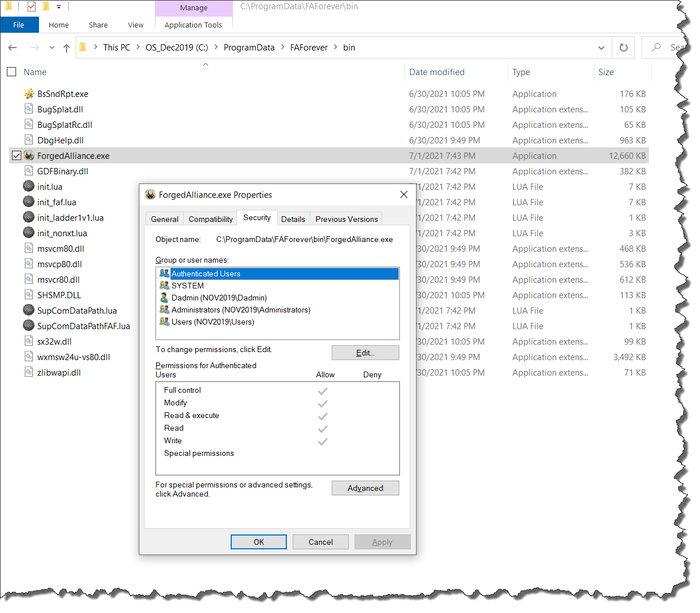700x613 pixels.
Task: Switch to the Details tab
Action: click(x=293, y=219)
